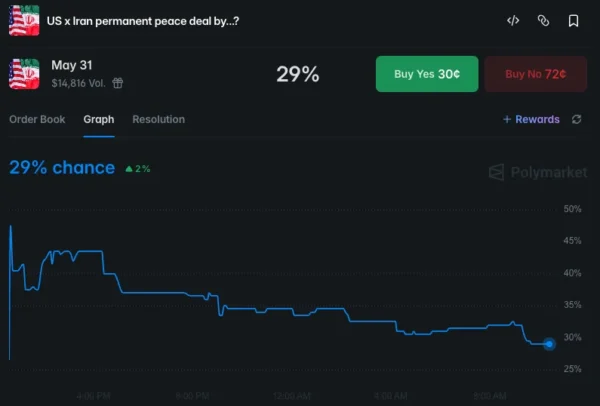Click the embed code icon
The image size is (600, 406).
pos(513,20)
